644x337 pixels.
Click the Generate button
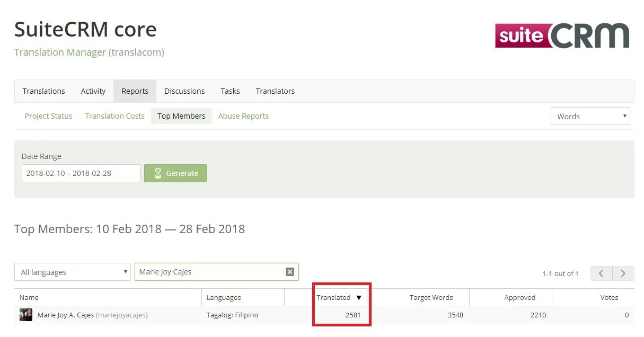click(x=175, y=173)
